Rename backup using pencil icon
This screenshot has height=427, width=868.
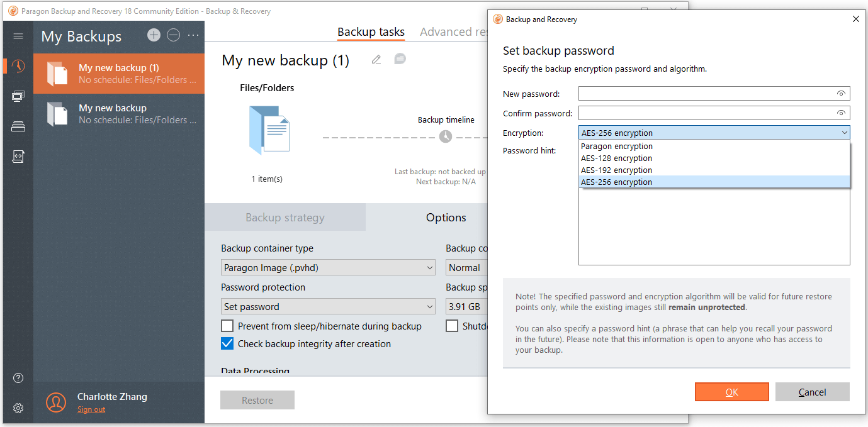[x=376, y=60]
